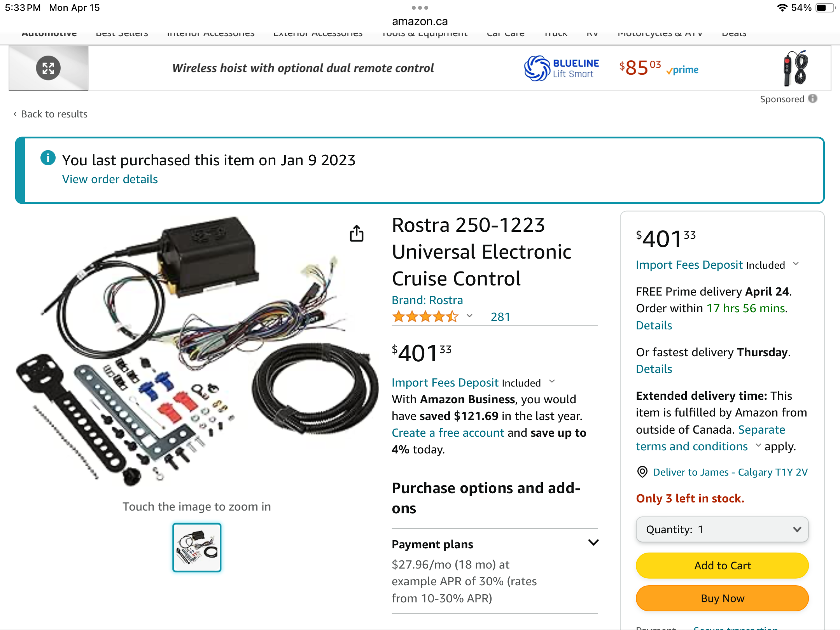This screenshot has height=630, width=840.
Task: Open the three-dot menu above the address bar
Action: tap(420, 8)
